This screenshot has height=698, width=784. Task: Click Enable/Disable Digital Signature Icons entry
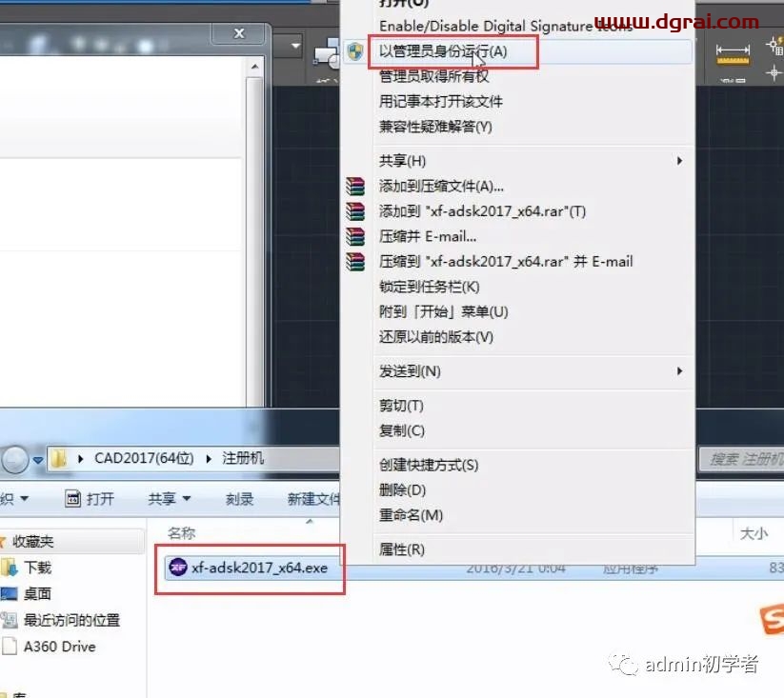506,26
